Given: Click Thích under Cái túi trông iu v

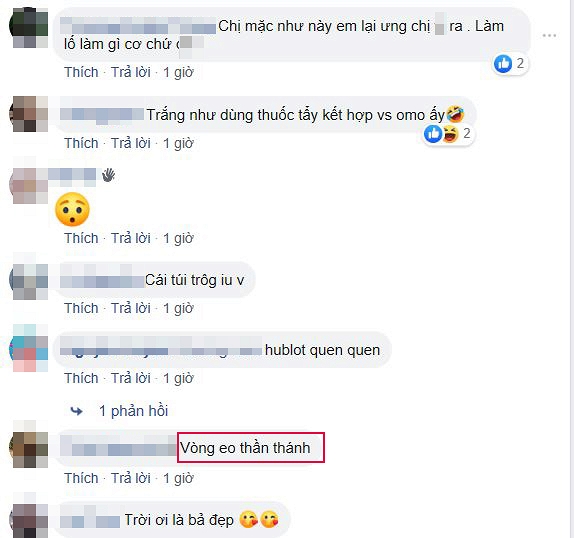Looking at the screenshot, I should (x=81, y=308).
